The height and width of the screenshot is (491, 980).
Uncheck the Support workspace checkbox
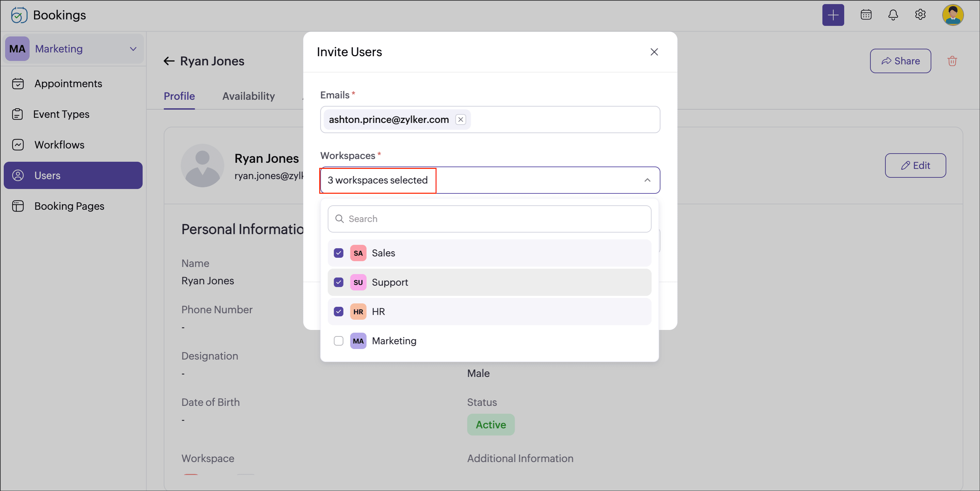[x=338, y=282]
